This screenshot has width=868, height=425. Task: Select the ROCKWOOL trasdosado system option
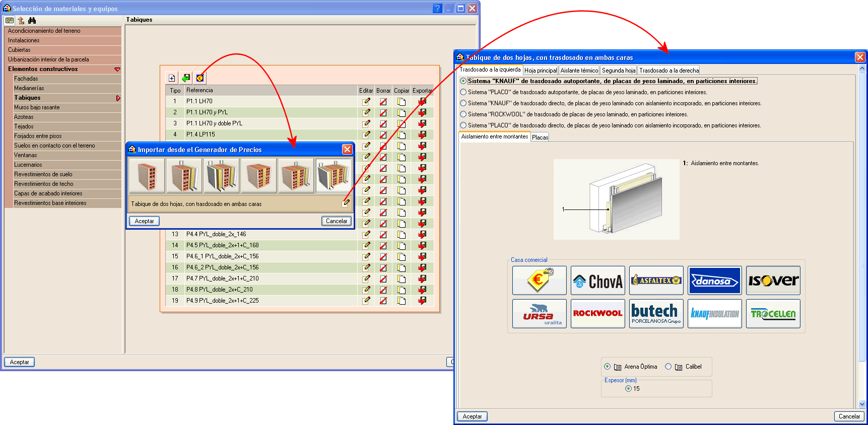coord(463,114)
